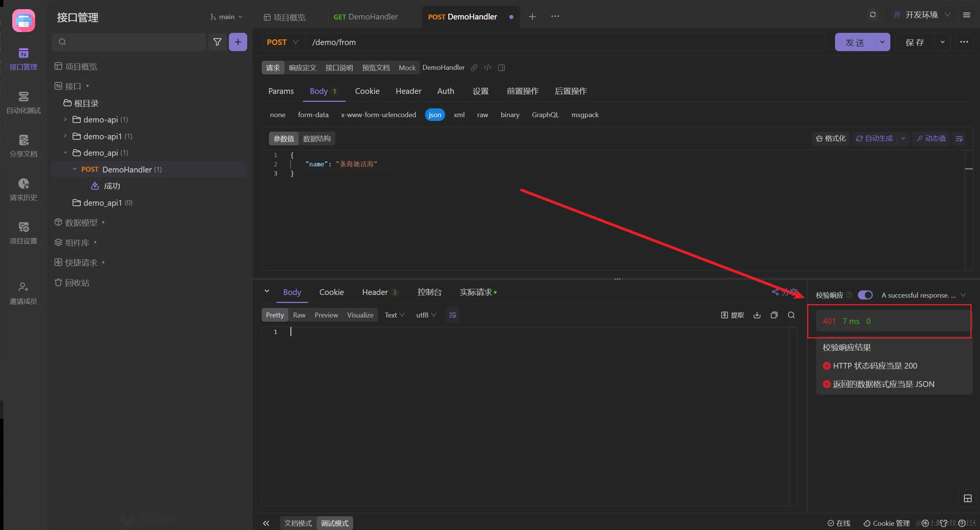Viewport: 980px width, 530px height.
Task: Open the Text format dropdown
Action: point(394,315)
